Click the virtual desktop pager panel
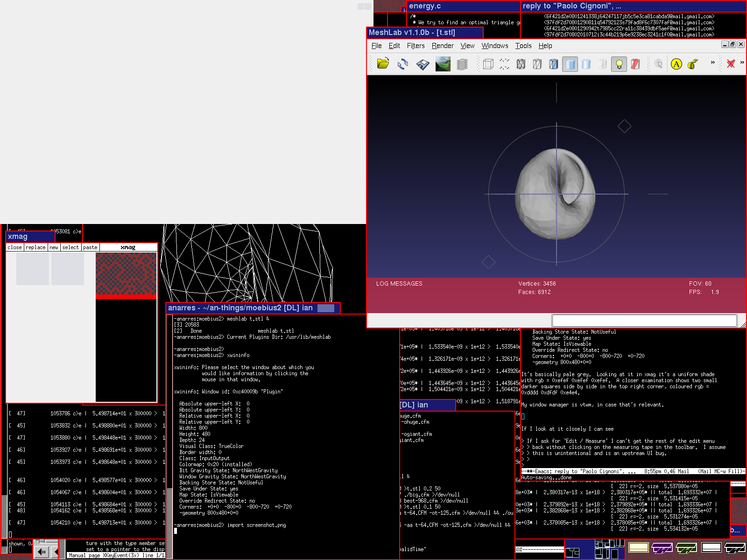 click(594, 549)
